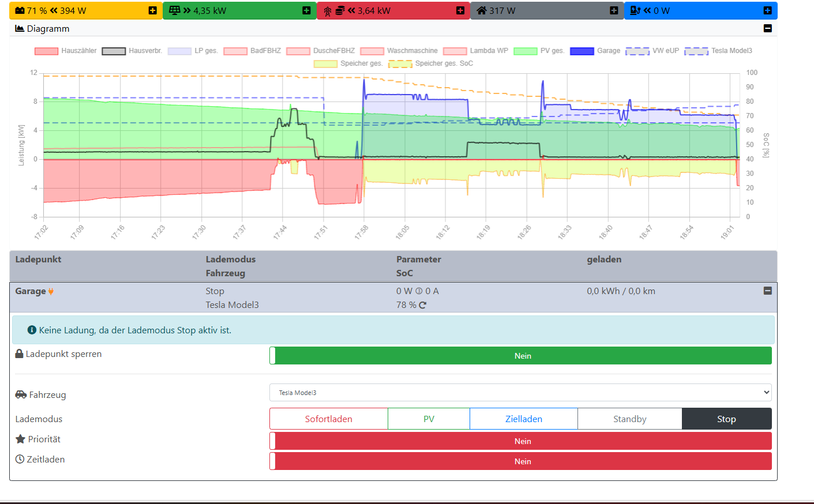Image resolution: width=814 pixels, height=504 pixels.
Task: Click the Ladepunkt column header
Action: pyautogui.click(x=38, y=259)
